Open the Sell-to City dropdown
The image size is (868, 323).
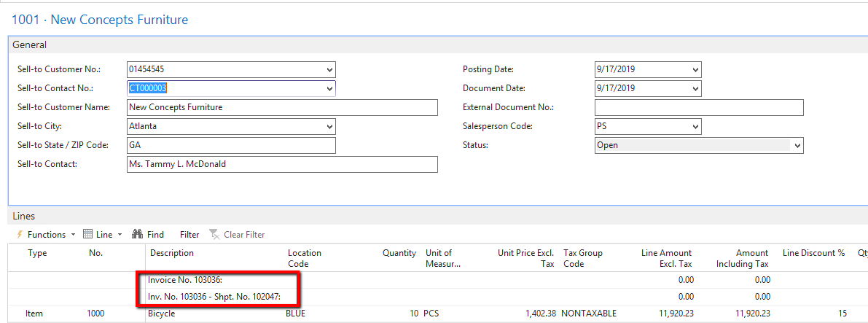pos(329,127)
